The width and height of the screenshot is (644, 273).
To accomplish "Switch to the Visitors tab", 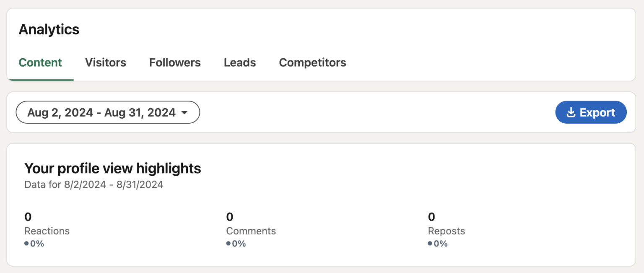I will tap(105, 62).
